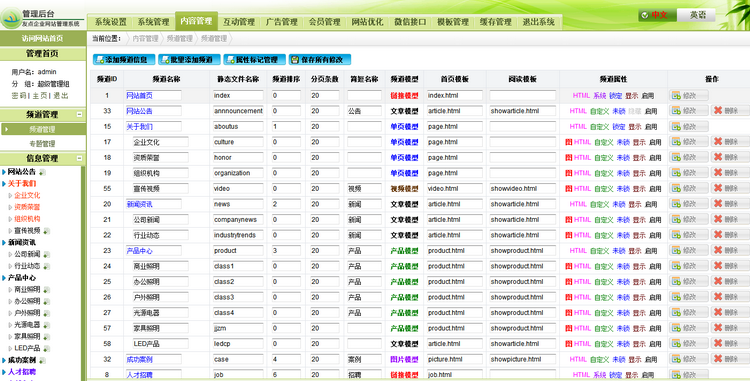The height and width of the screenshot is (381, 750).
Task: Open the 系统管理 tab
Action: coord(154,22)
